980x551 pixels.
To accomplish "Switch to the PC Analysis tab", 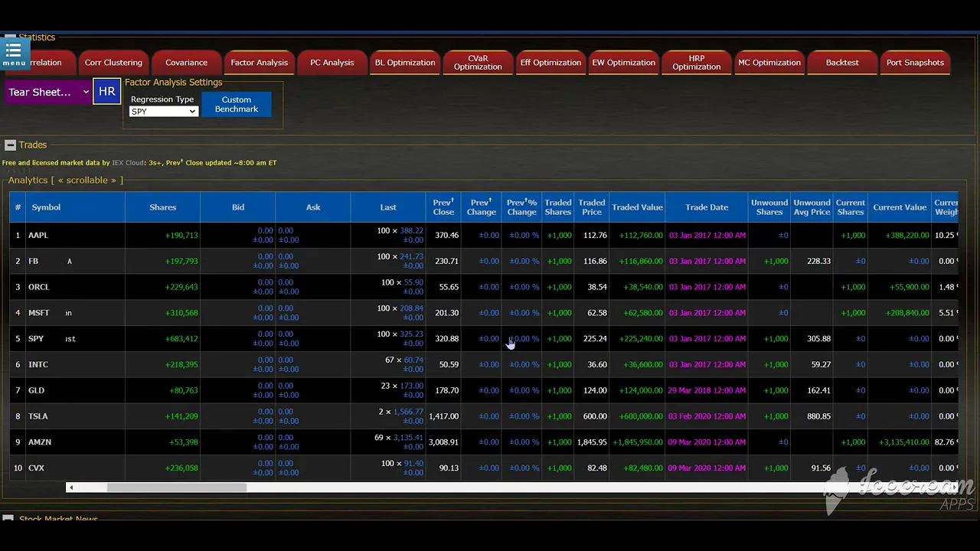I will (332, 63).
